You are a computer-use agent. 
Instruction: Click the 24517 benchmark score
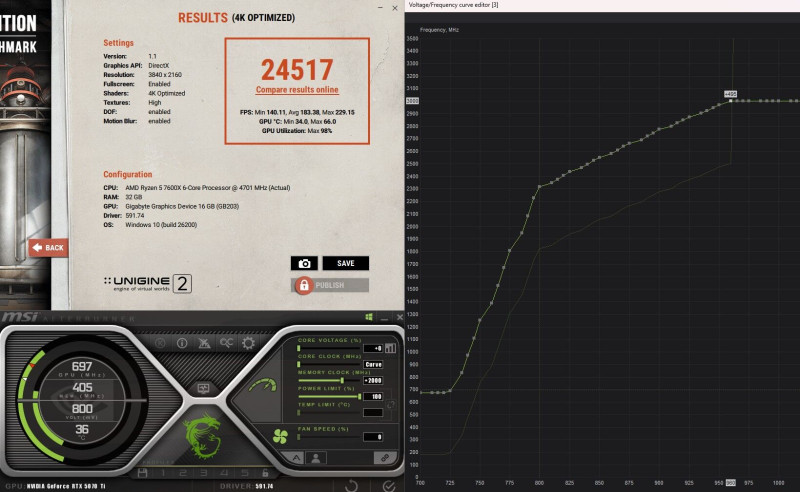(x=297, y=70)
